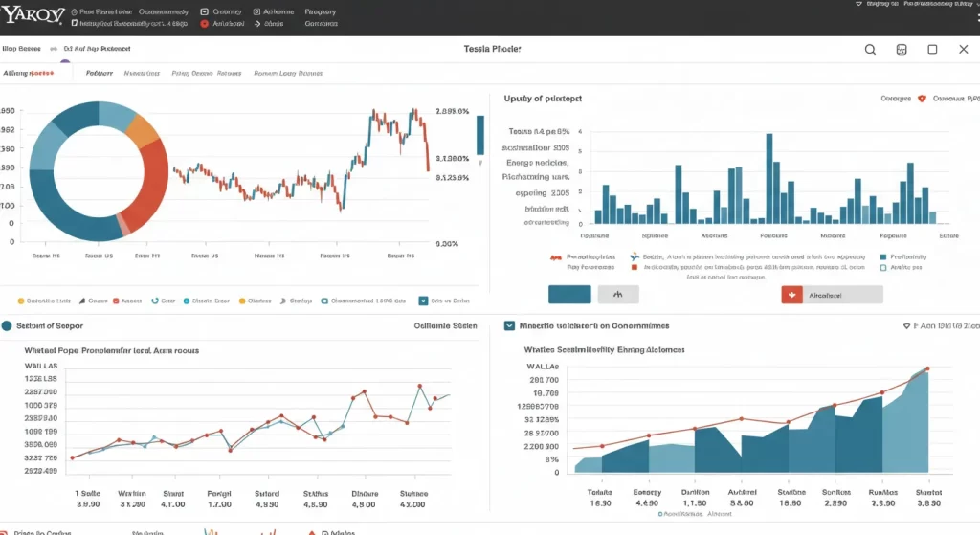Click the red heart icon beside Ceneges
The height and width of the screenshot is (535, 980).
(x=922, y=99)
